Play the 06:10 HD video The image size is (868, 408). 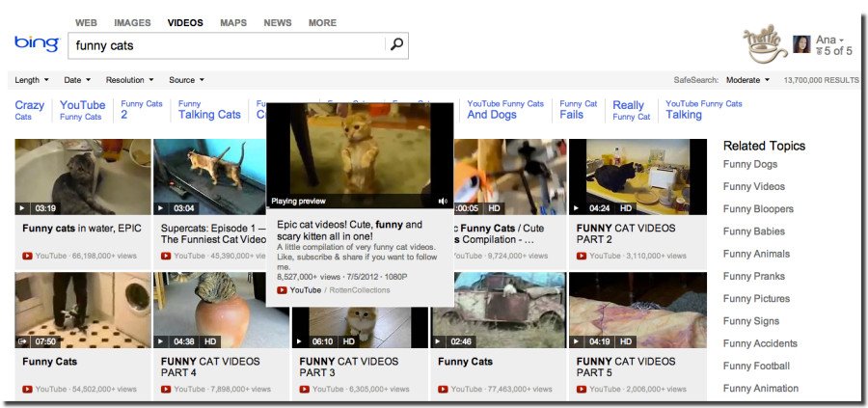click(x=300, y=341)
